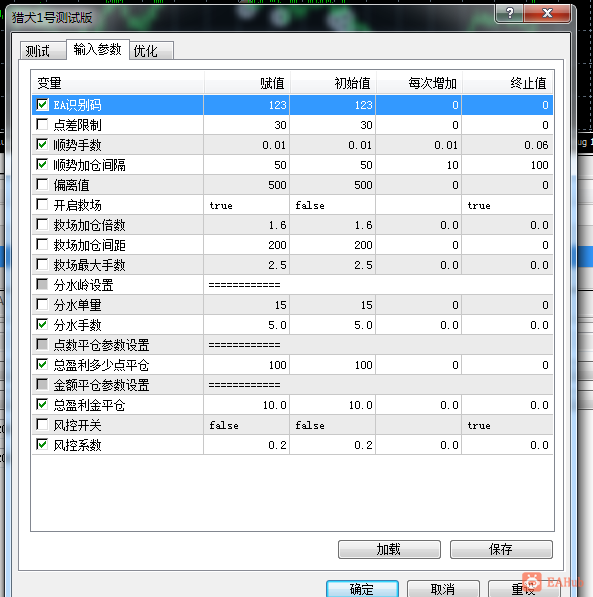This screenshot has height=597, width=593.
Task: Select the EA识别码 row label
Action: pos(77,105)
